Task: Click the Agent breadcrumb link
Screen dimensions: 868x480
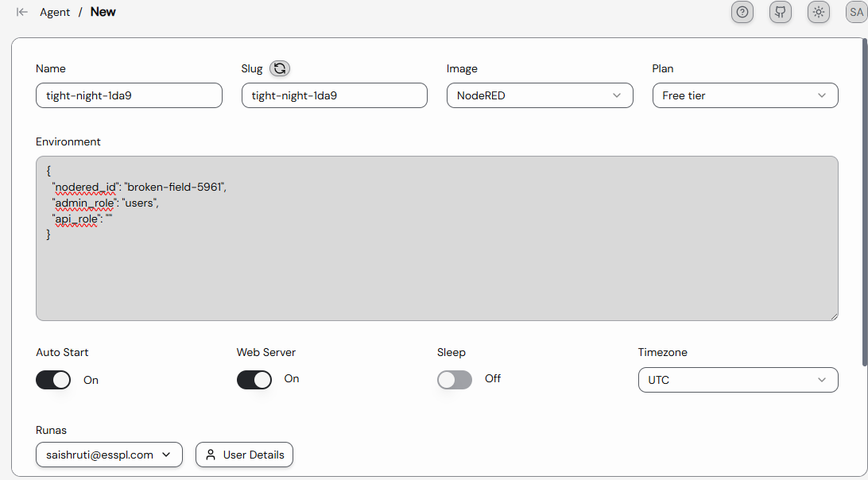Action: 55,12
